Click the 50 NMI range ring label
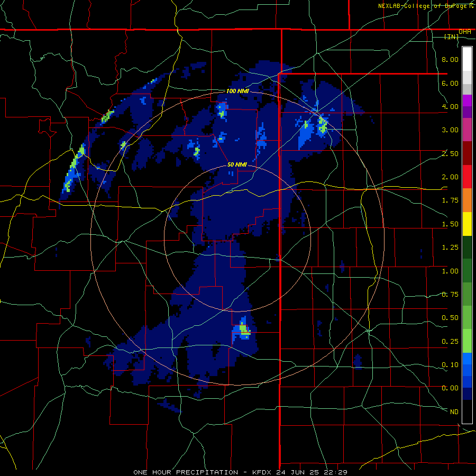Viewport: 476px width, 476px height. (237, 165)
